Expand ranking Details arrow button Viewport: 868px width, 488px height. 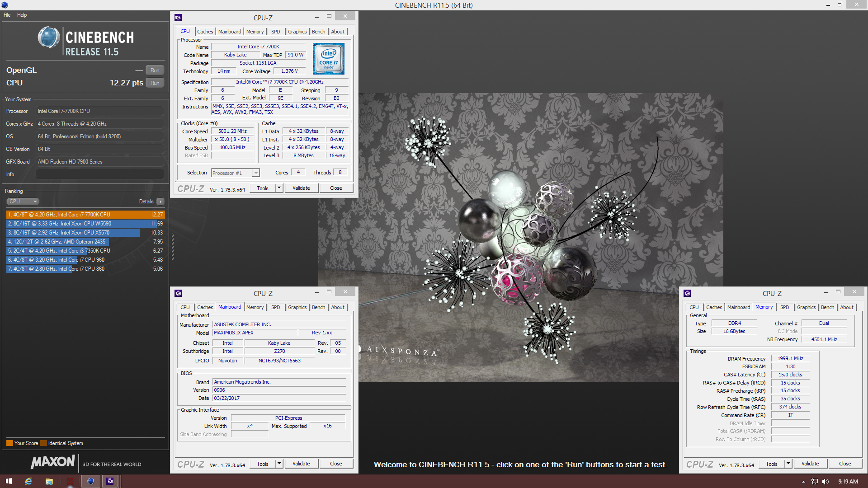(160, 202)
